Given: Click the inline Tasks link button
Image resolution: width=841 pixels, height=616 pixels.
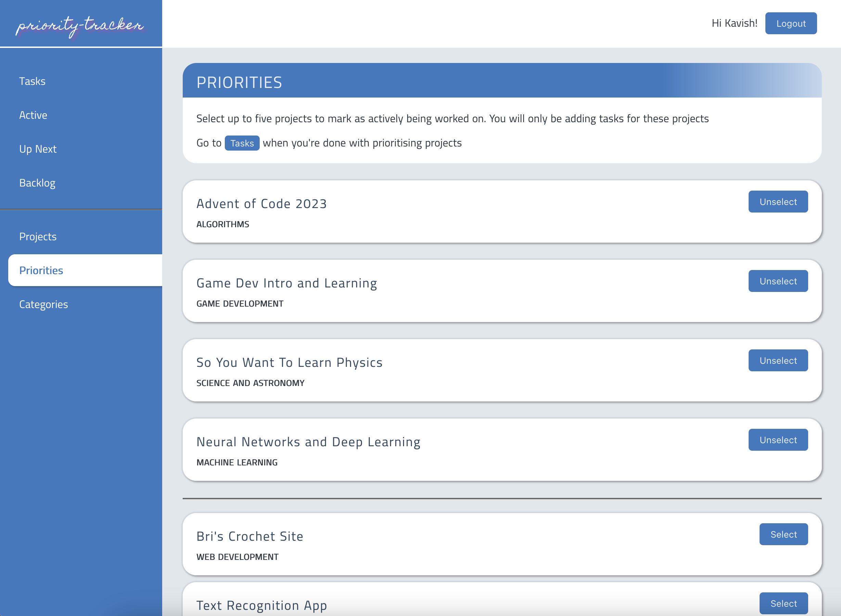Looking at the screenshot, I should click(x=242, y=143).
